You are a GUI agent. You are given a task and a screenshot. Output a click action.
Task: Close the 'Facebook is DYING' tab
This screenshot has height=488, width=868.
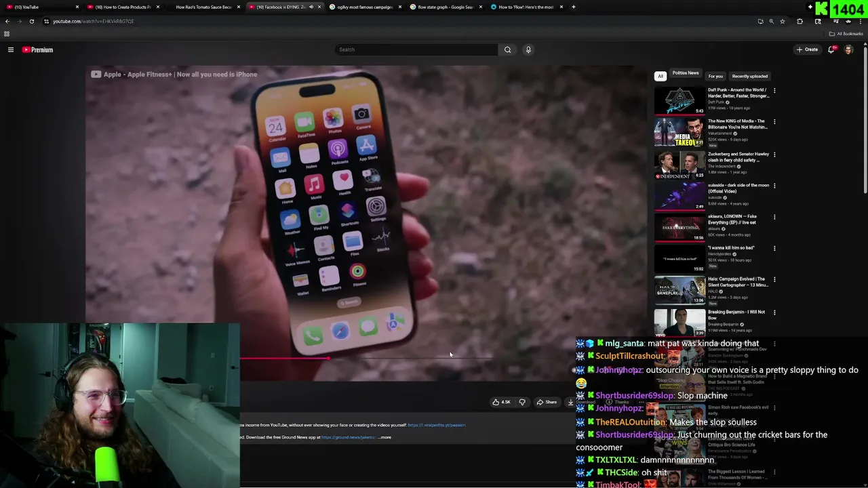tap(319, 7)
